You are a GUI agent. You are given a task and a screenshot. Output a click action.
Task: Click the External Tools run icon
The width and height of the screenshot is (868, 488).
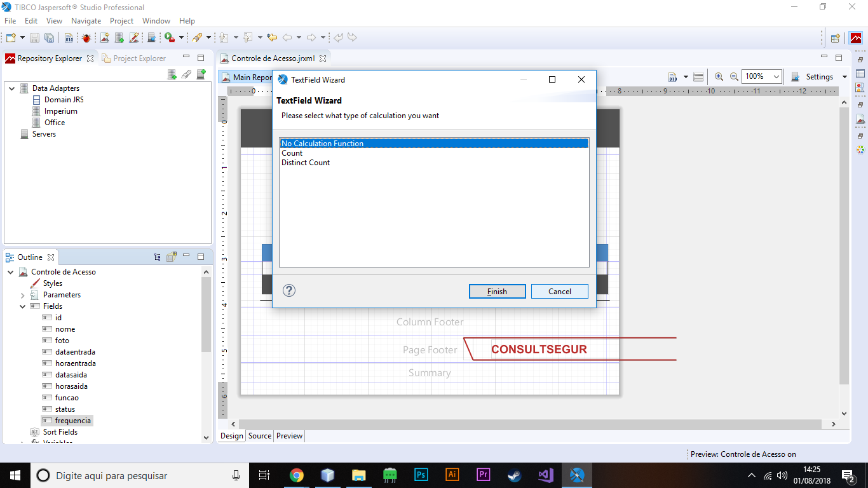pos(170,37)
